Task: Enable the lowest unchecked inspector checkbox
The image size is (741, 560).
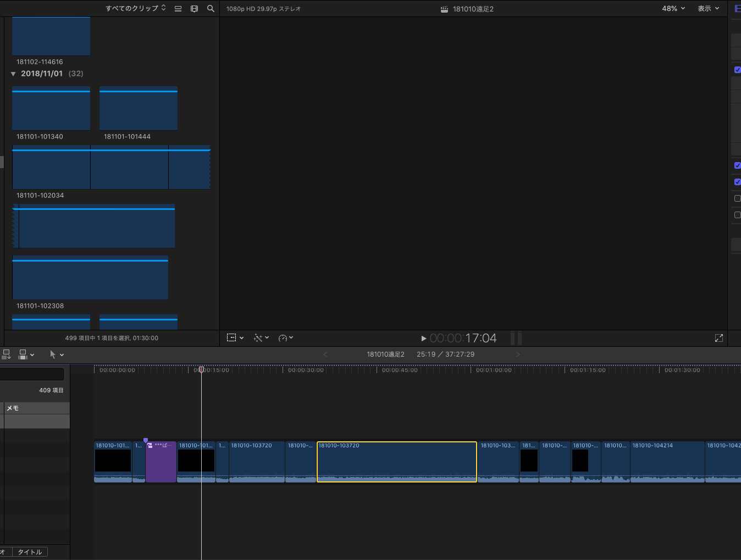Action: point(737,215)
